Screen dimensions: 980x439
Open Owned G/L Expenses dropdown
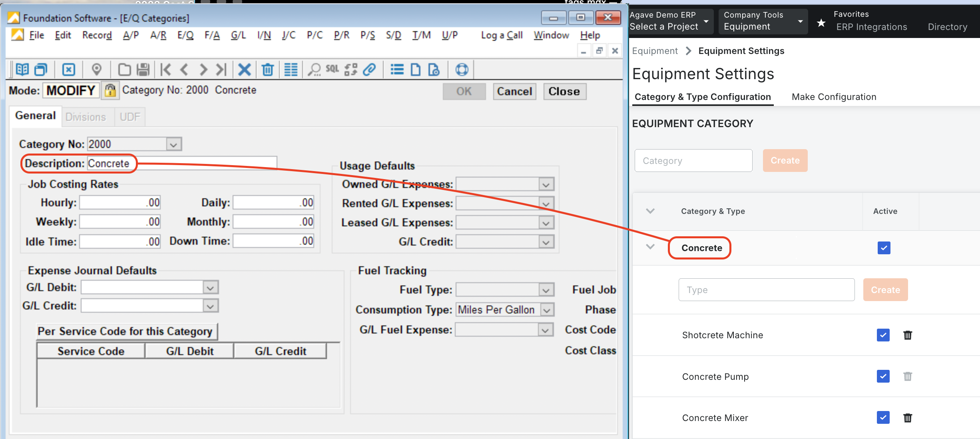tap(546, 184)
